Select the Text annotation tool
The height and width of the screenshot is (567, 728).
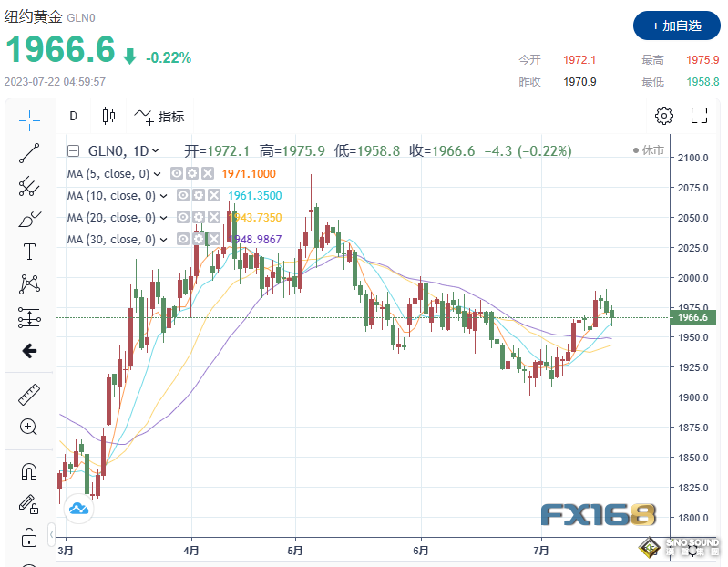coord(29,252)
